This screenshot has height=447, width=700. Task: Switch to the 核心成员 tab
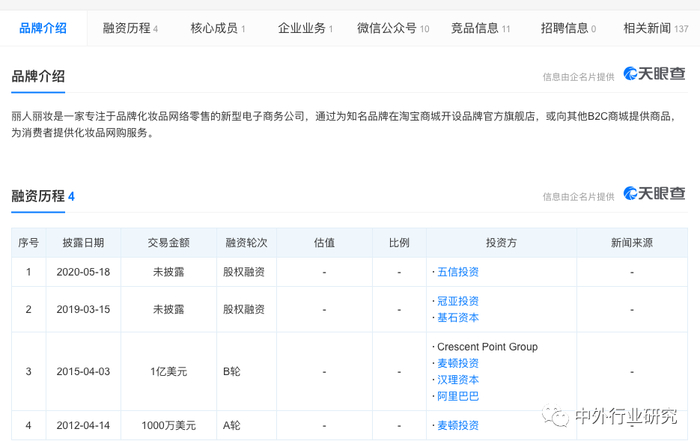pos(218,28)
